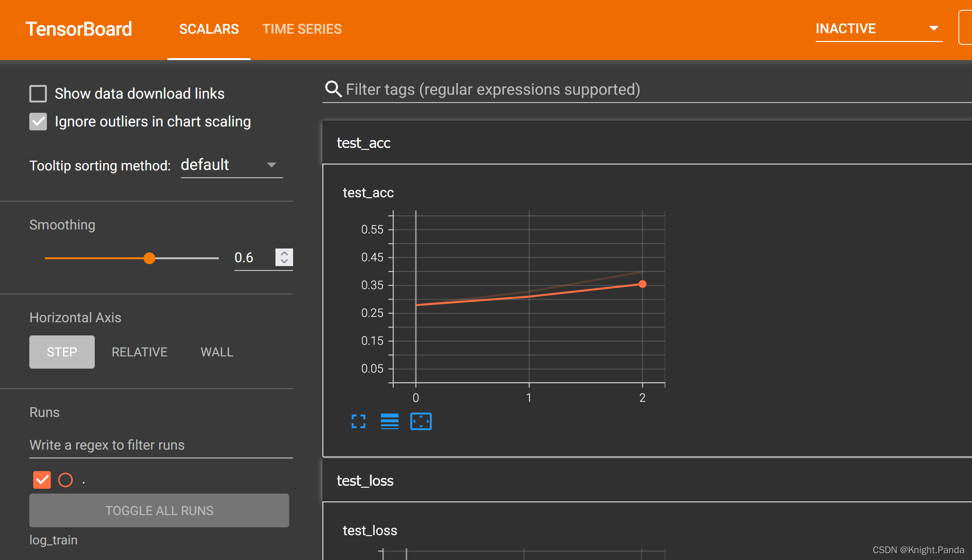The width and height of the screenshot is (972, 560).
Task: Select STEP horizontal axis
Action: pos(62,352)
